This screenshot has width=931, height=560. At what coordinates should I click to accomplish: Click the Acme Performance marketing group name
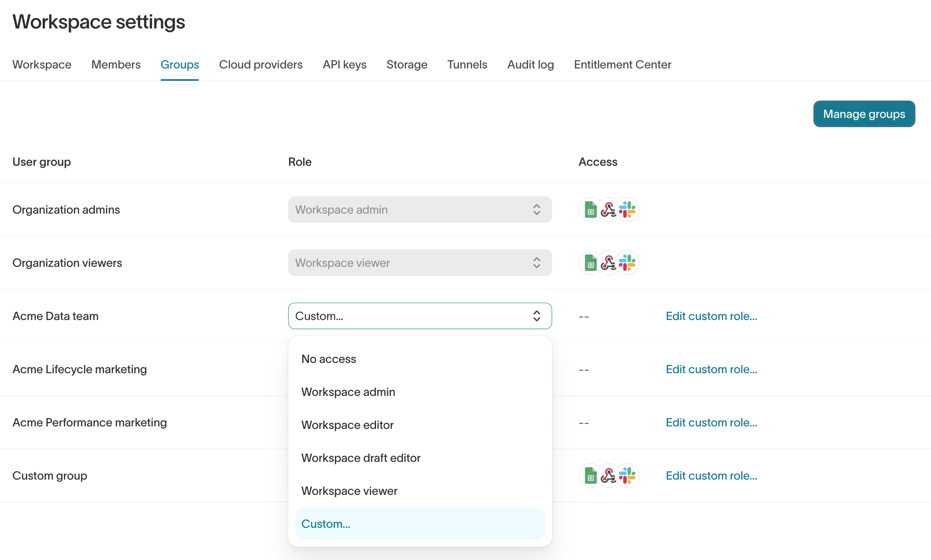pos(89,423)
